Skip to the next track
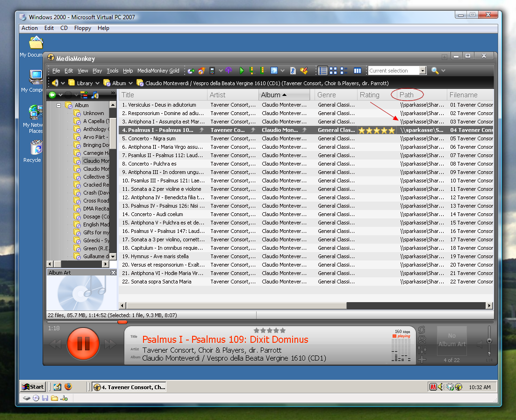The image size is (516, 420). click(110, 344)
